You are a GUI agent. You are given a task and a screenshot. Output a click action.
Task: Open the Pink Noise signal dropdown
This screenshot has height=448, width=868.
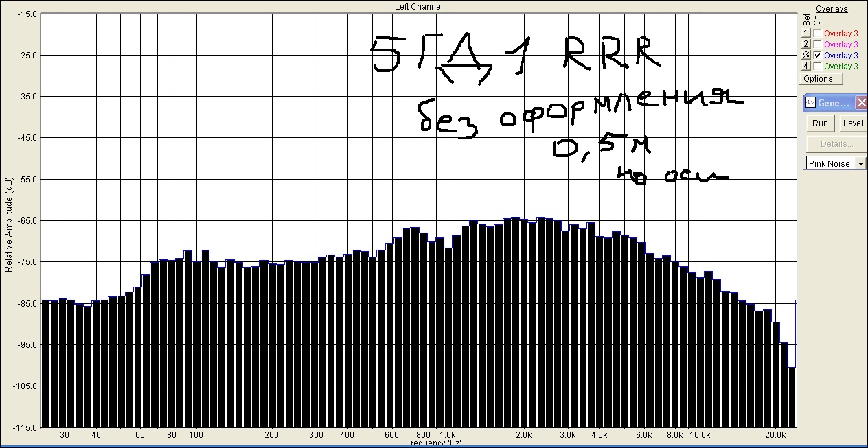point(861,164)
